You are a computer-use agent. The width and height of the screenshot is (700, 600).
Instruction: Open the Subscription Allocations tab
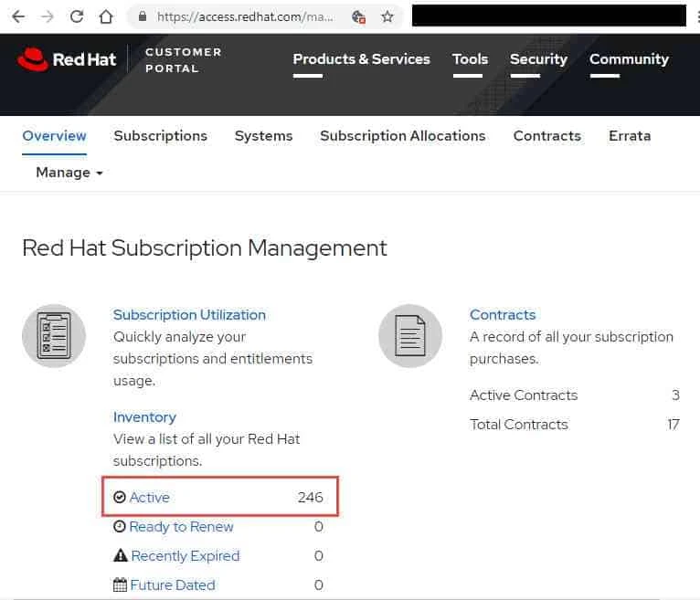tap(402, 135)
